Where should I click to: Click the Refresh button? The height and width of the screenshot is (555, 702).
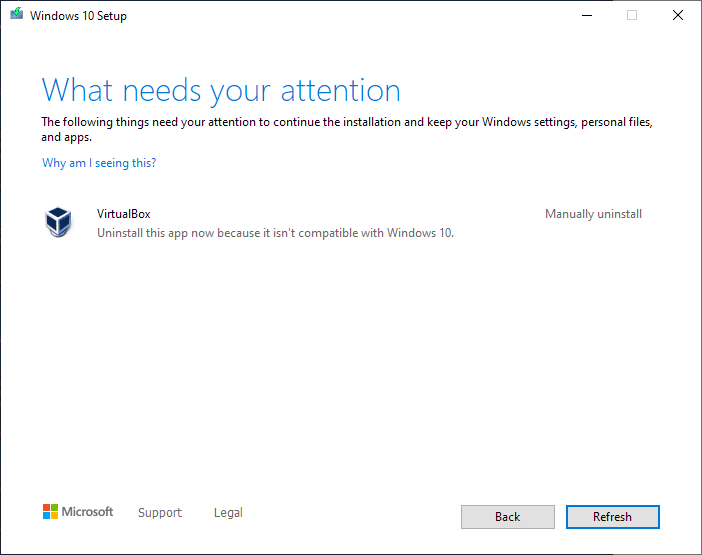tap(612, 517)
